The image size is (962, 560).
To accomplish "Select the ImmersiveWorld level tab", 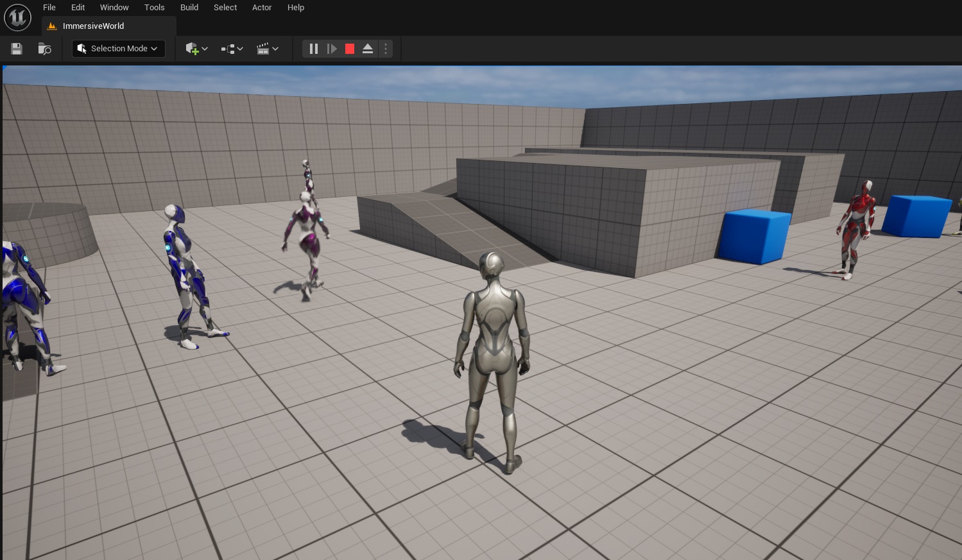I will (x=93, y=26).
